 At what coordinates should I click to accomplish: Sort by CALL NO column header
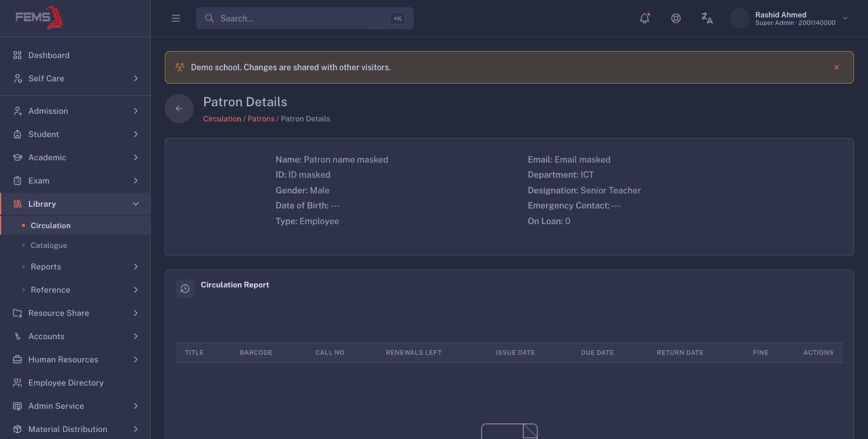330,352
